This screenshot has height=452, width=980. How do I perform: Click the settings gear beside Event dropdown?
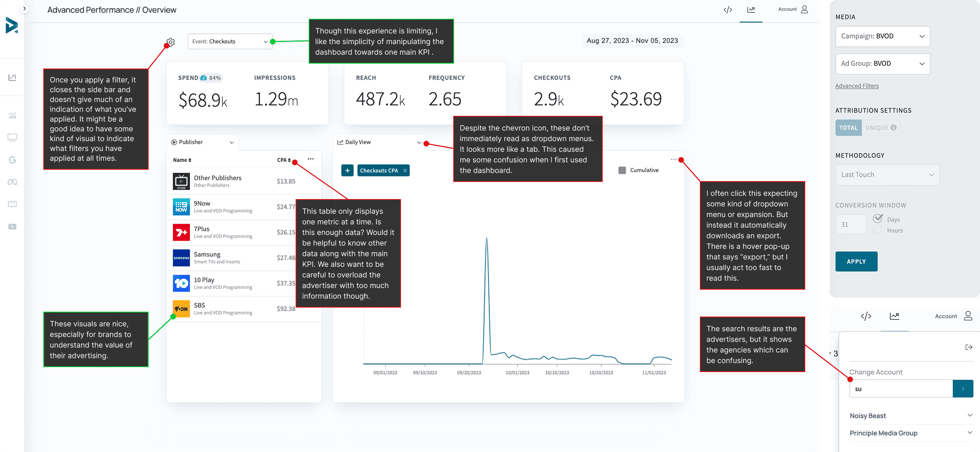click(x=171, y=42)
